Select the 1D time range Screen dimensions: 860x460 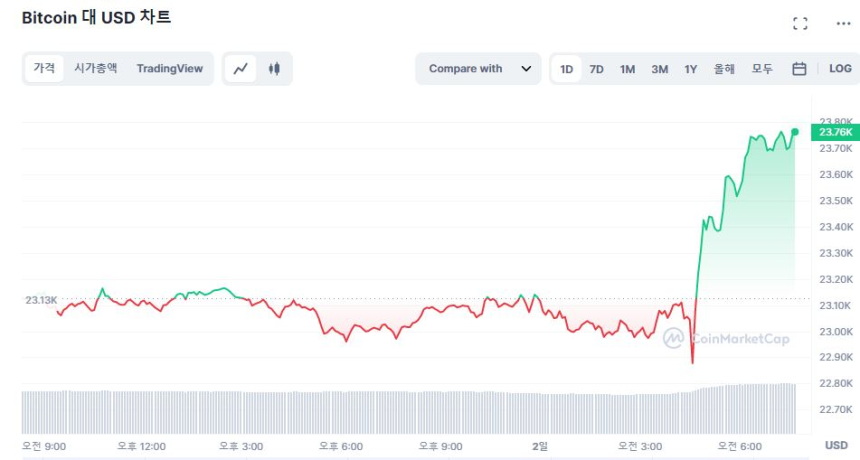point(566,69)
